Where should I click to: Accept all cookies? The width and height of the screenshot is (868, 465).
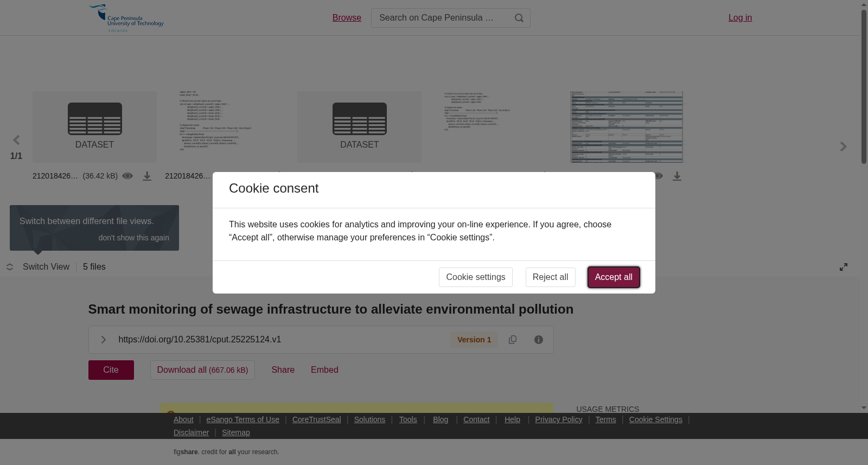coord(614,277)
